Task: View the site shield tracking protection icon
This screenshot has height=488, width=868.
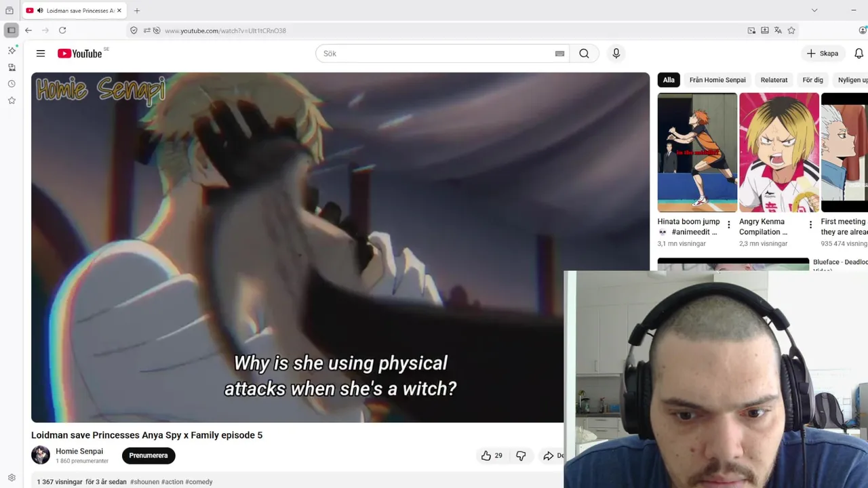Action: [x=134, y=30]
